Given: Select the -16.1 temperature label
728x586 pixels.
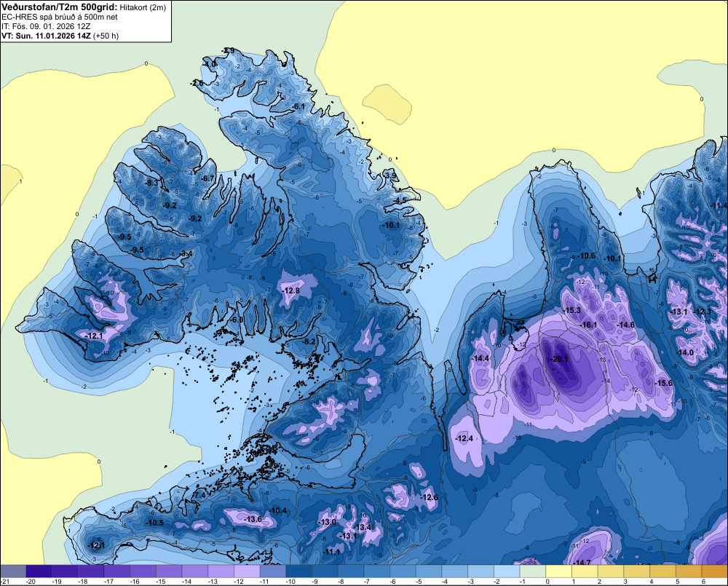Looking at the screenshot, I should coord(588,325).
